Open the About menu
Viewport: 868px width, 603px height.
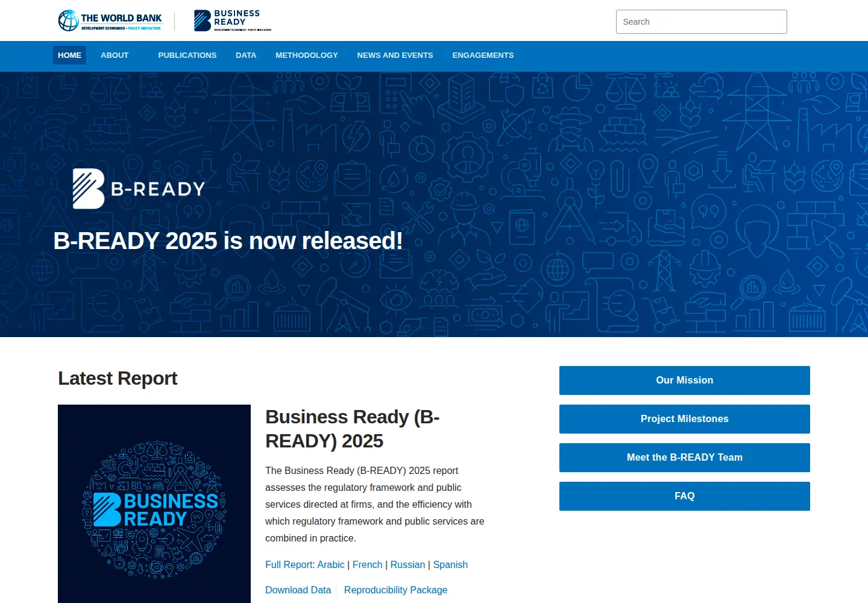pyautogui.click(x=115, y=55)
